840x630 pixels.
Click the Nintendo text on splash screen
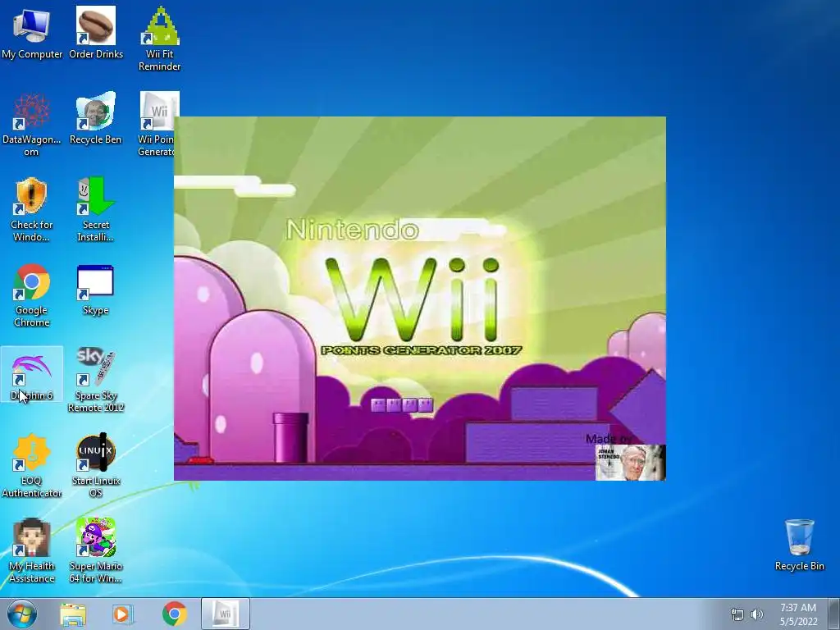click(352, 230)
